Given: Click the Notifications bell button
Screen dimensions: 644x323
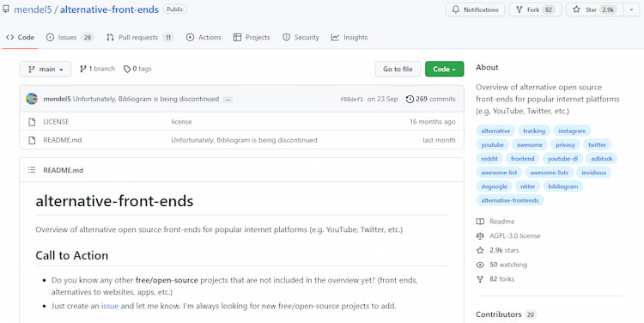Looking at the screenshot, I should (475, 9).
